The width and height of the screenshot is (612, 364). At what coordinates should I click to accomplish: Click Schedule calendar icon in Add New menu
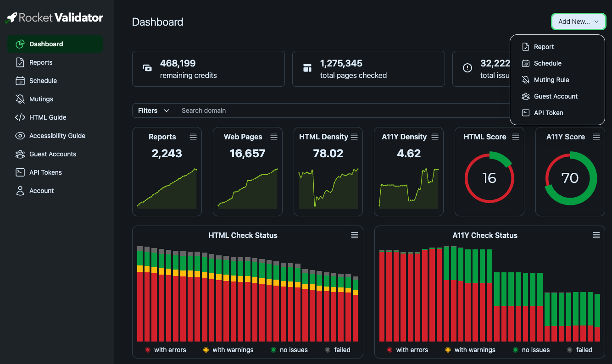(x=526, y=63)
